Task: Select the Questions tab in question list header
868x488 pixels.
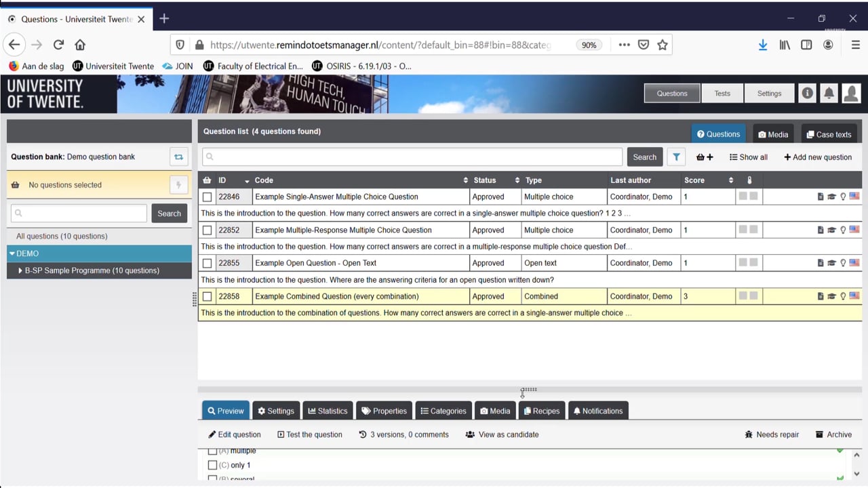Action: 719,134
